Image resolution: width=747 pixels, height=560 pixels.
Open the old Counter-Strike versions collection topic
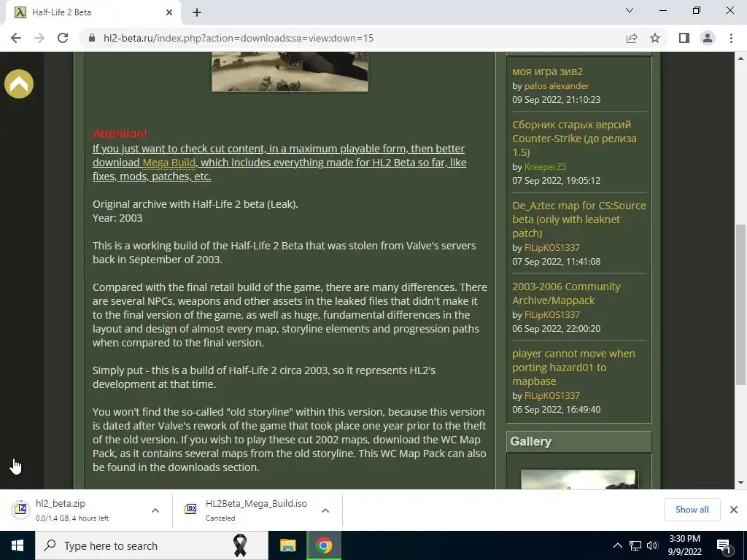[574, 138]
